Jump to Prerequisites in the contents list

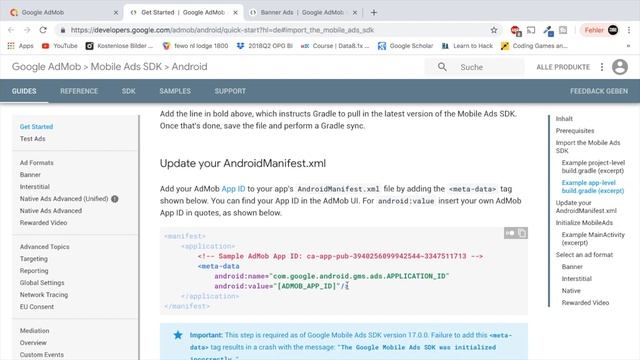(x=575, y=131)
